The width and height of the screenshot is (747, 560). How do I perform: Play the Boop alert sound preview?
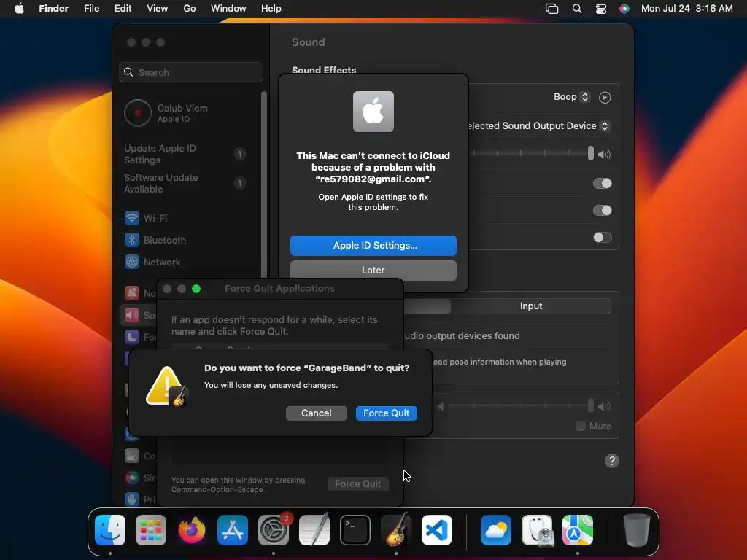pos(605,97)
